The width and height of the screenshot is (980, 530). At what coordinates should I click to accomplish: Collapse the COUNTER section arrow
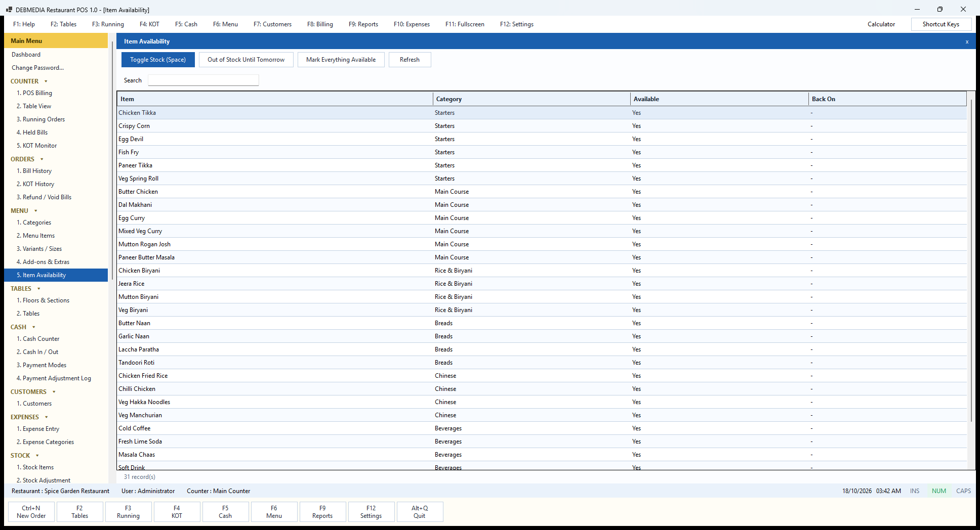(46, 81)
